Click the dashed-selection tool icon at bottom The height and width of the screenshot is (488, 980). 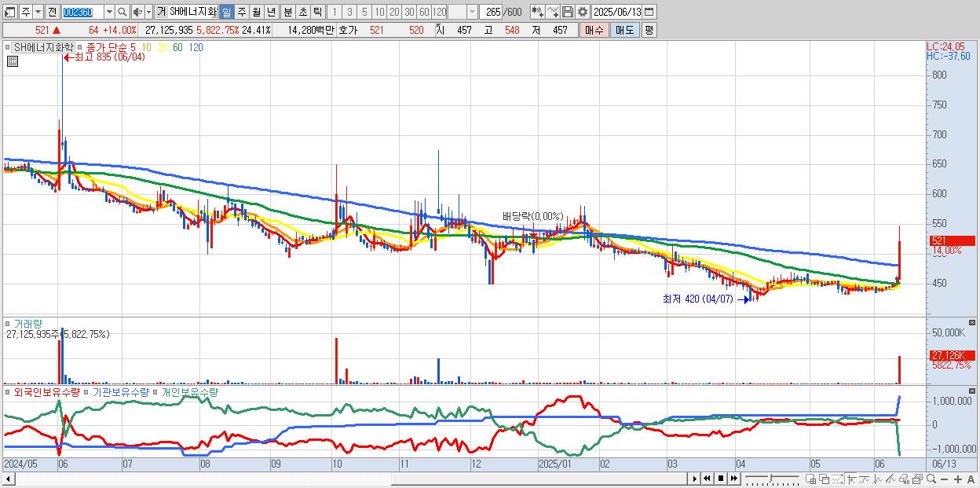[837, 479]
